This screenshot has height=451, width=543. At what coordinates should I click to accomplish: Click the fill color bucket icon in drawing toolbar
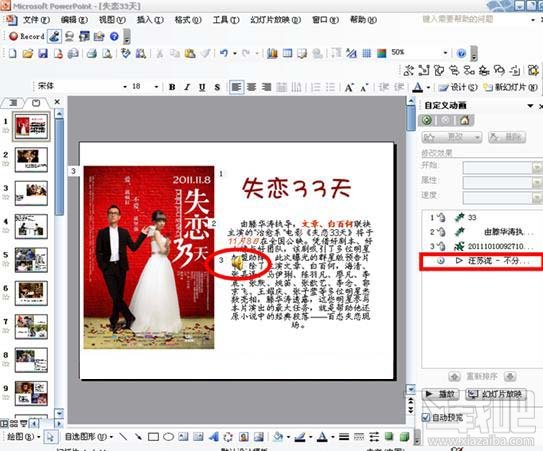277,436
